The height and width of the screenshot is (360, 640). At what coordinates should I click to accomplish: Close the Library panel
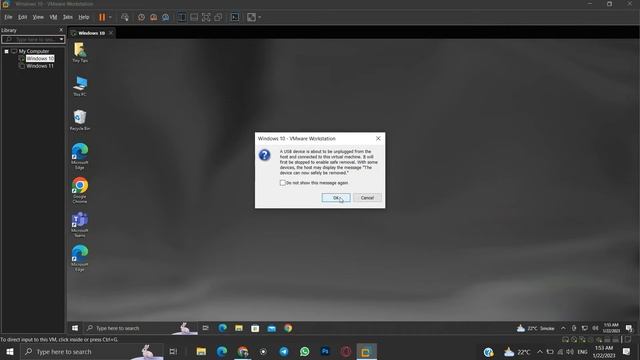(61, 30)
